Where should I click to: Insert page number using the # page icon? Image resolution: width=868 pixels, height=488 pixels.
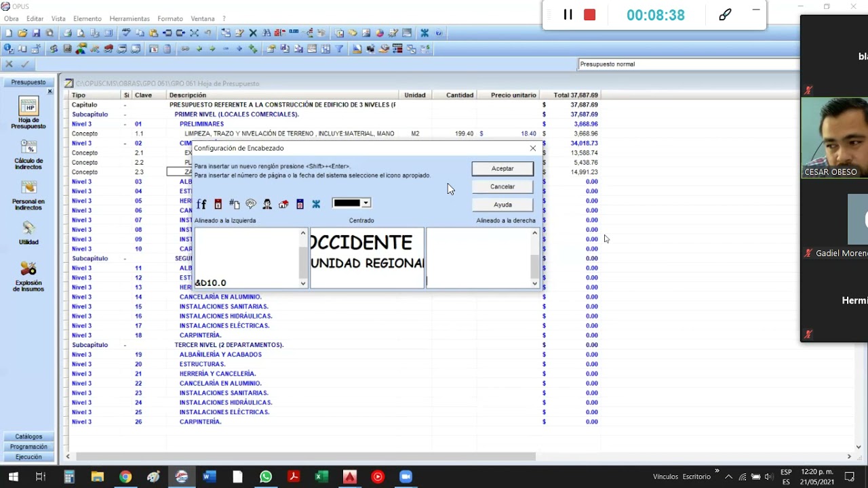234,204
